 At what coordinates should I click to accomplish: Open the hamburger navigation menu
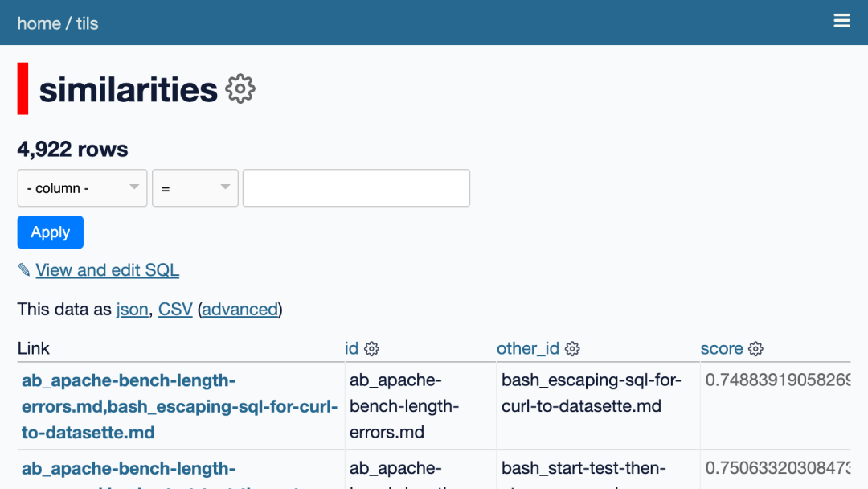tap(841, 21)
